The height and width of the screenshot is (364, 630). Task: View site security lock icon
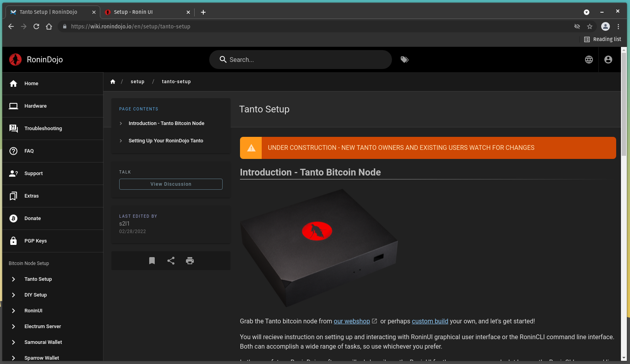pos(65,26)
